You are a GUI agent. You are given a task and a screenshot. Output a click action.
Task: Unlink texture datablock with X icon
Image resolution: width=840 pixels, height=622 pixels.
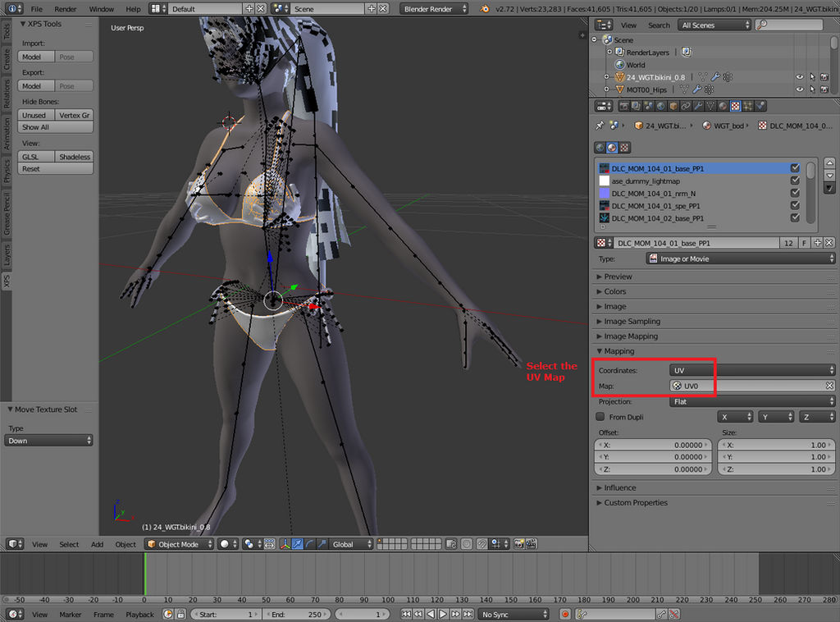coord(829,243)
